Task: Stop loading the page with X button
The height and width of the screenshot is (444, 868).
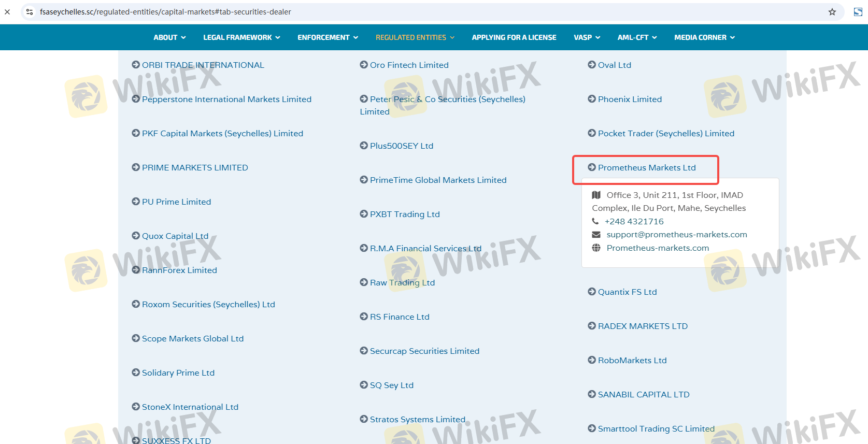Action: pos(7,12)
